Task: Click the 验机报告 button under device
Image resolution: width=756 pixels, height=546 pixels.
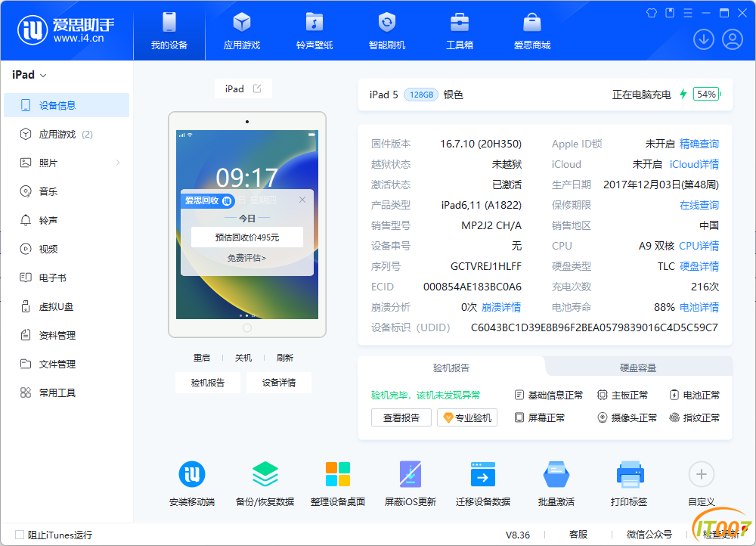Action: click(x=208, y=383)
